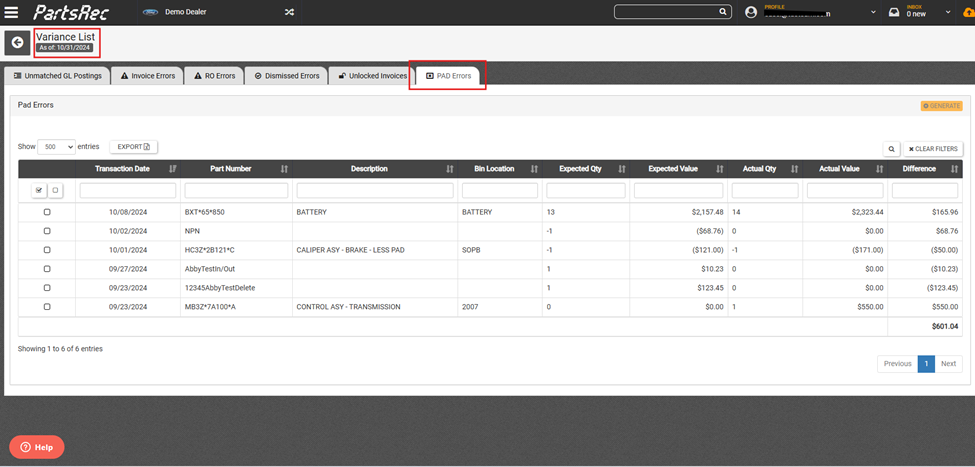975x467 pixels.
Task: Expand the inbox dropdown chevron
Action: [948, 12]
